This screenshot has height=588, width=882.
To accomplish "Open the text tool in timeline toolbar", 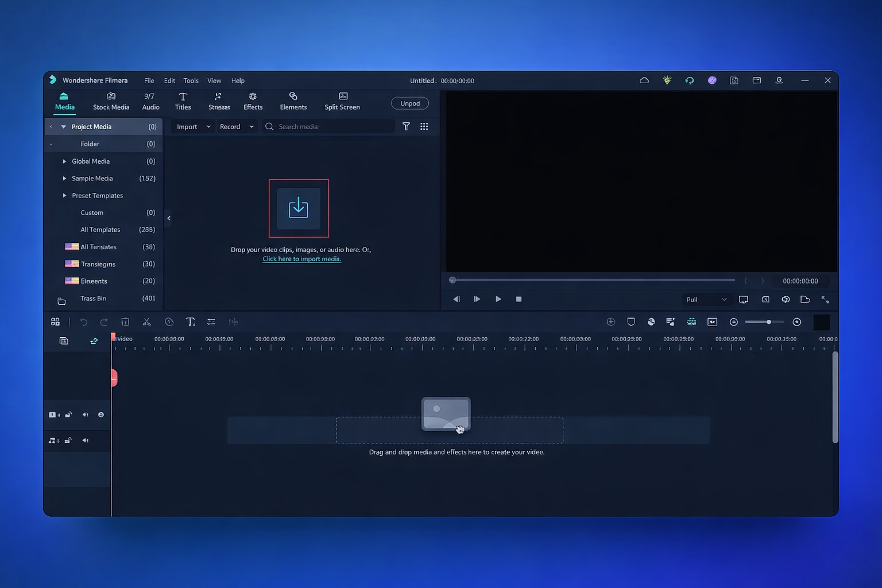I will click(x=190, y=322).
